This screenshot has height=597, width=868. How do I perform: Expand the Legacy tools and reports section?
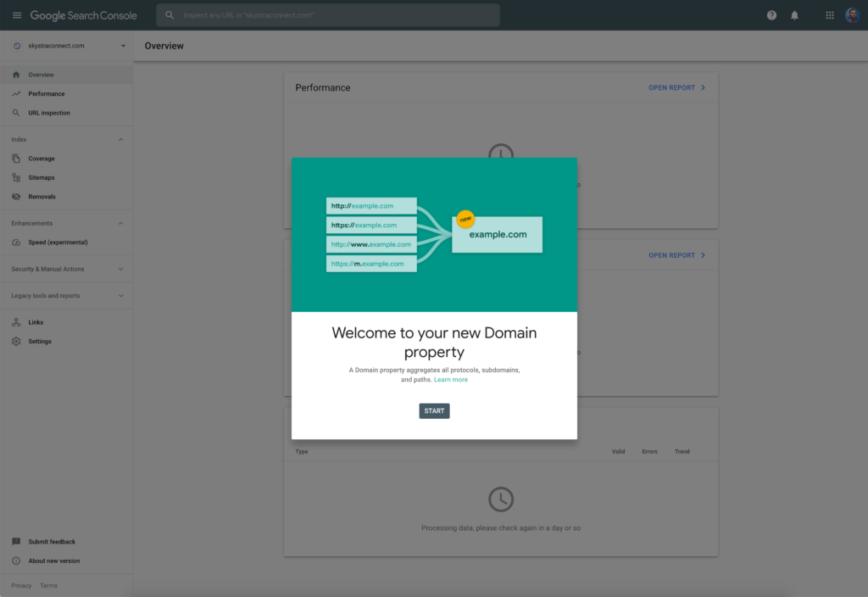(x=120, y=296)
